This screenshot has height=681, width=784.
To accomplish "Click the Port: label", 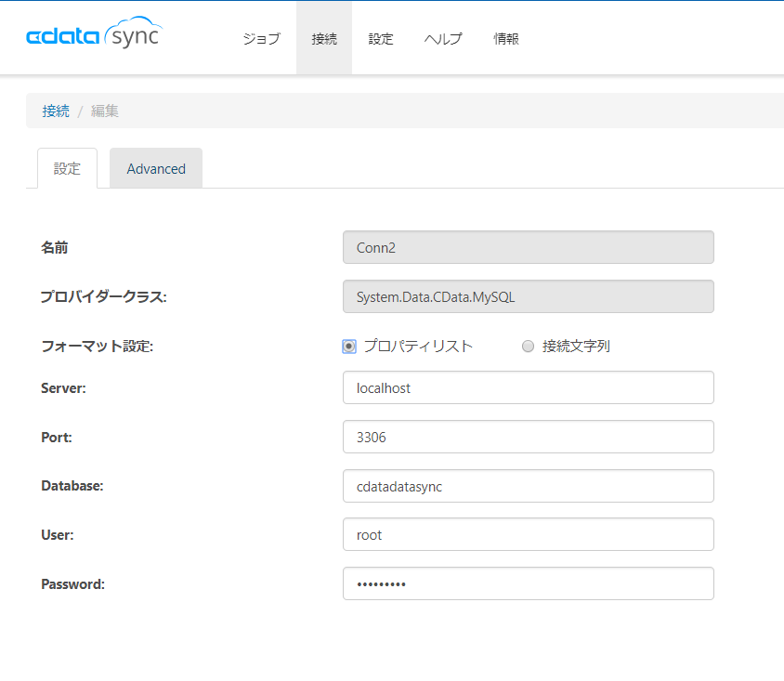I will (57, 438).
